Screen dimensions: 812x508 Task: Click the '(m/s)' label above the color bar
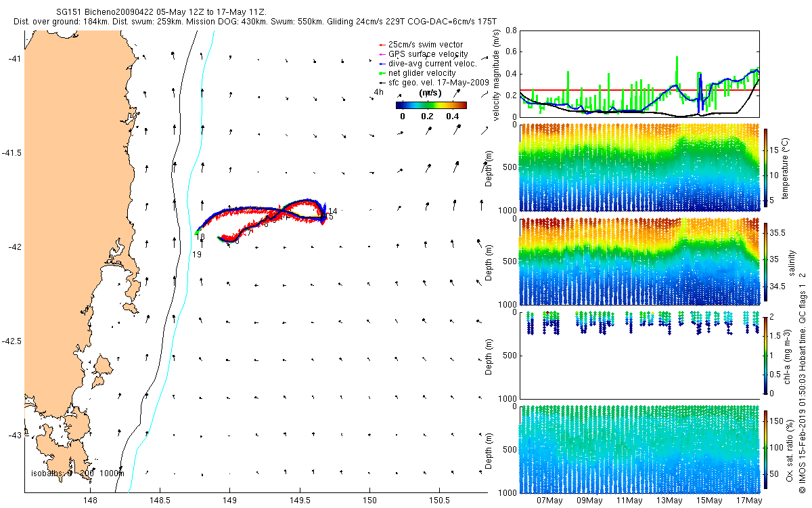(430, 92)
